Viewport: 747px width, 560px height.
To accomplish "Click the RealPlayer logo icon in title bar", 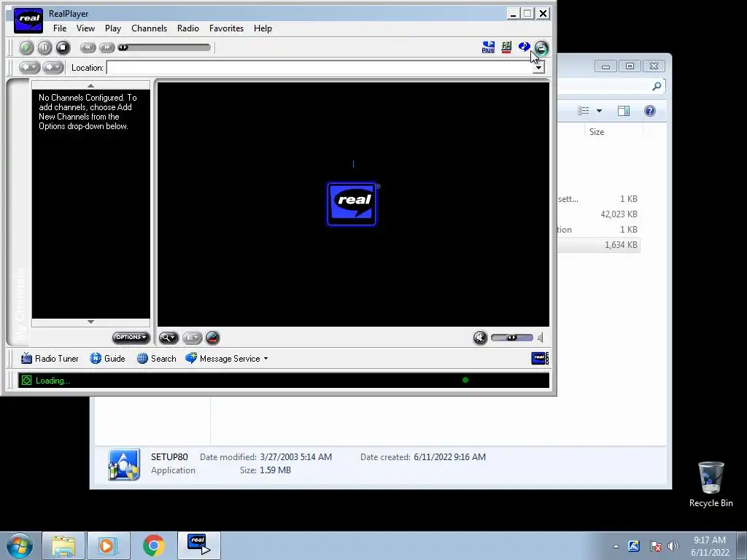I will tap(28, 20).
